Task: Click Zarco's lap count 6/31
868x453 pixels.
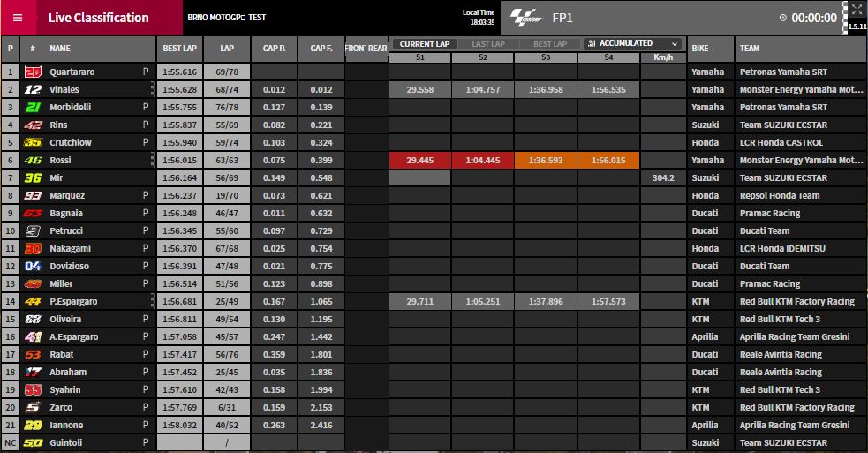Action: tap(227, 408)
